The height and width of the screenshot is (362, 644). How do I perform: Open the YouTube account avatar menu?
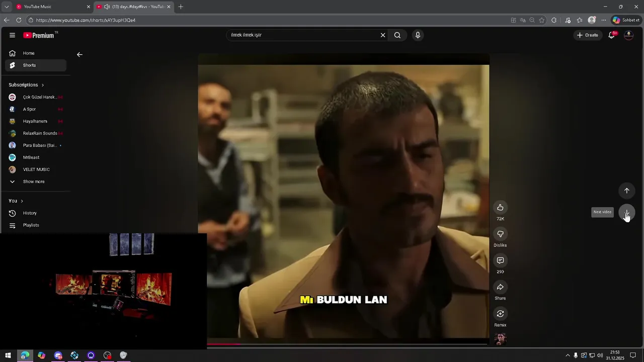click(x=628, y=35)
